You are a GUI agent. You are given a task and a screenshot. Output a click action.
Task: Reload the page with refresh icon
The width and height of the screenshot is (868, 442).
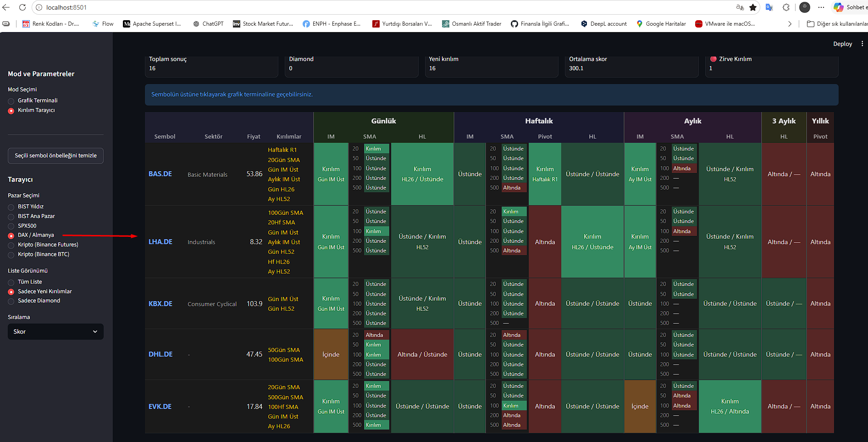coord(22,7)
